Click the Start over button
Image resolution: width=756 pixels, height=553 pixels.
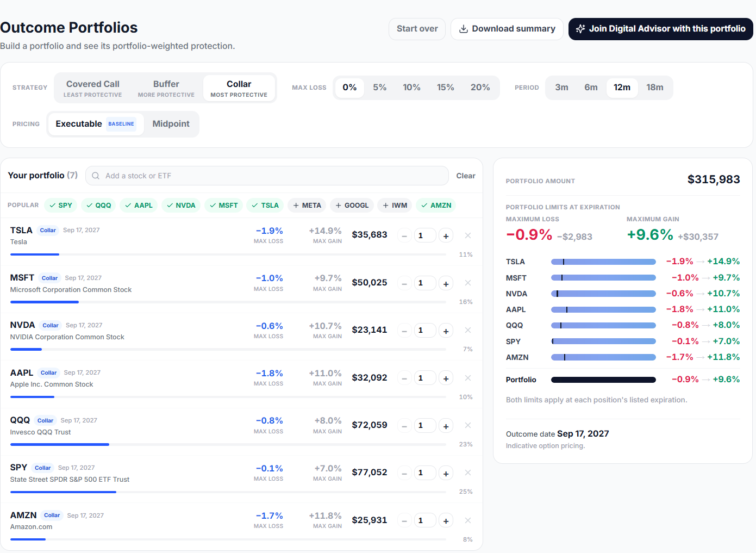pos(417,29)
